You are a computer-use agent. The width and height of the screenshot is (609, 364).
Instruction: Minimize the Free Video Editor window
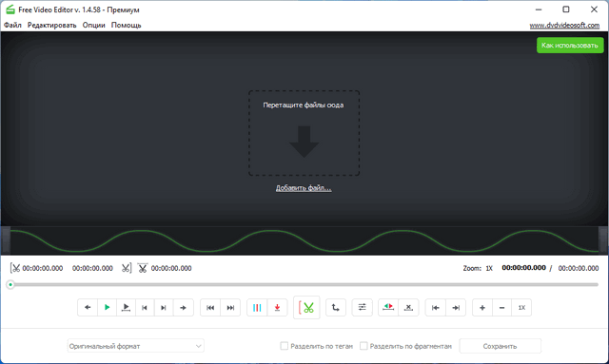(539, 10)
